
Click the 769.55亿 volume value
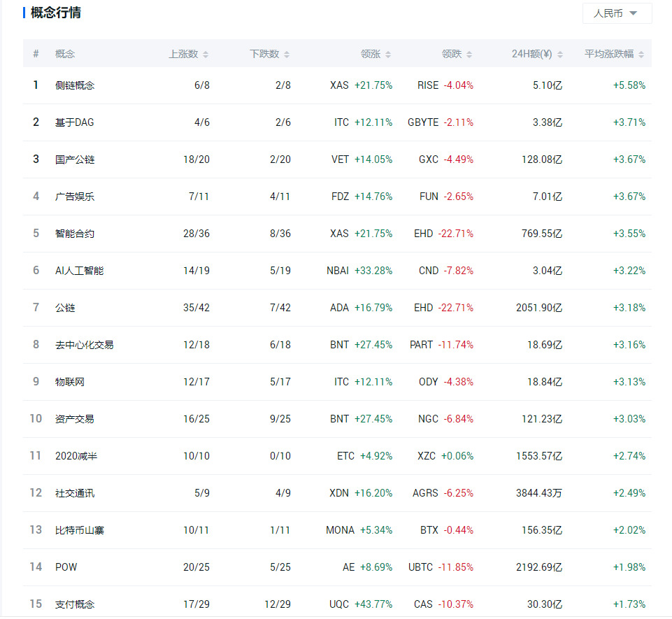[542, 234]
